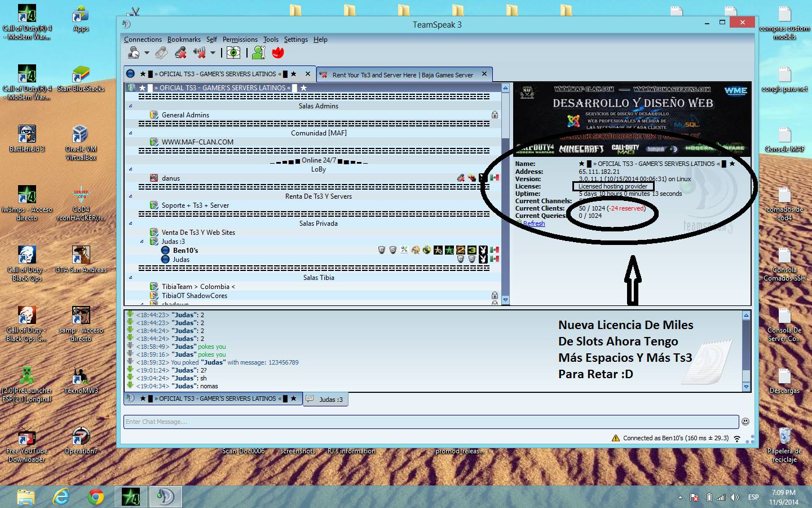The width and height of the screenshot is (812, 508).
Task: Open the Settings menu
Action: pyautogui.click(x=296, y=40)
